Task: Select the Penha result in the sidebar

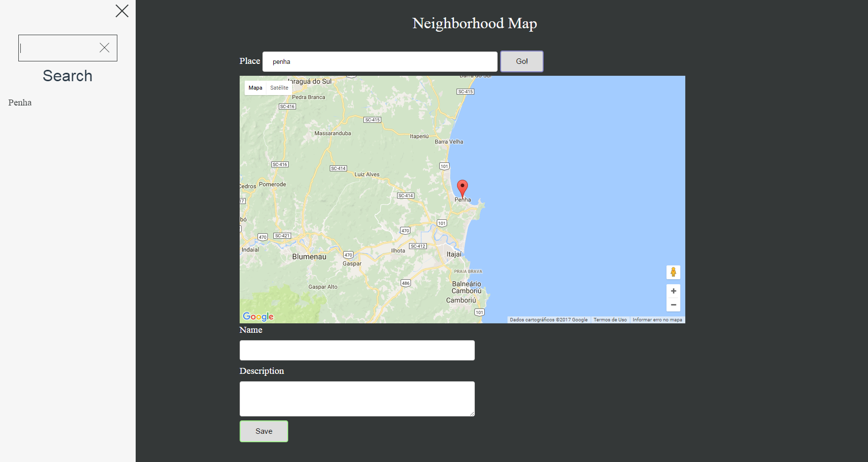Action: [19, 103]
